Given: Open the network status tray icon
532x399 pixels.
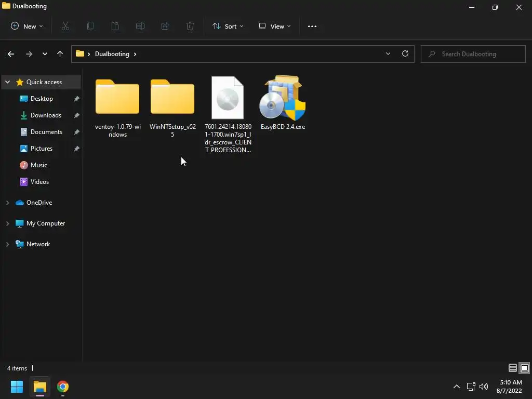Looking at the screenshot, I should 471,387.
